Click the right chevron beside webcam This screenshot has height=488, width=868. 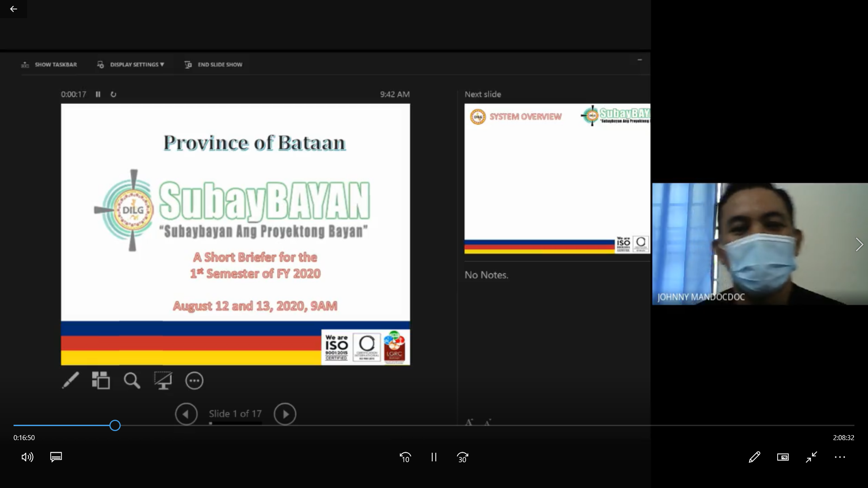coord(859,244)
